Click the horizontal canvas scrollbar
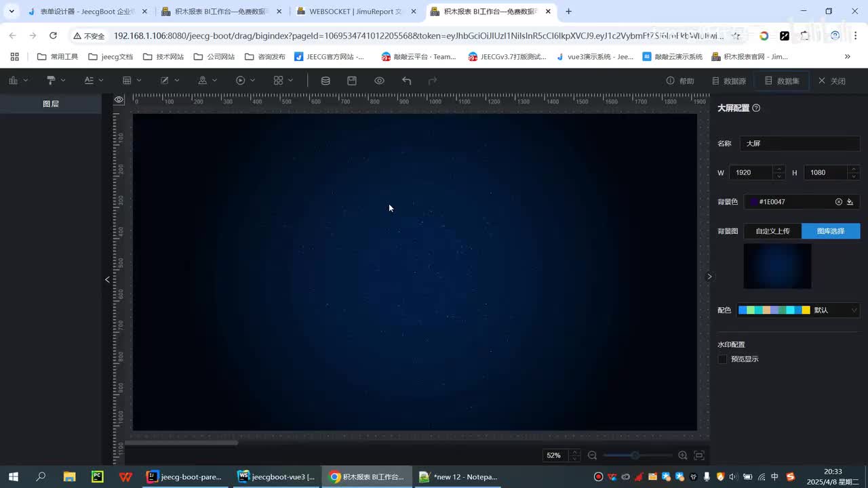 coord(181,443)
